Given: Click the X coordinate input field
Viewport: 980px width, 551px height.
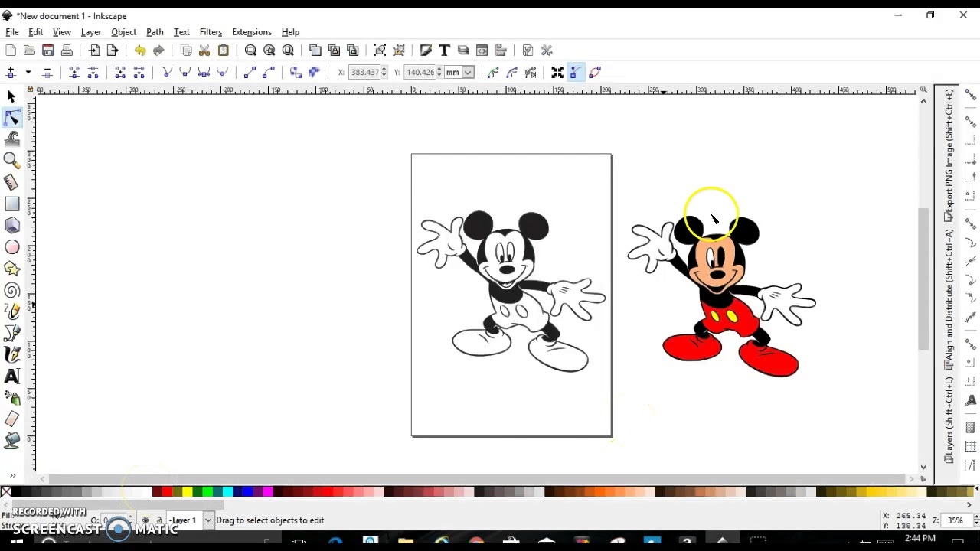Looking at the screenshot, I should pos(364,72).
